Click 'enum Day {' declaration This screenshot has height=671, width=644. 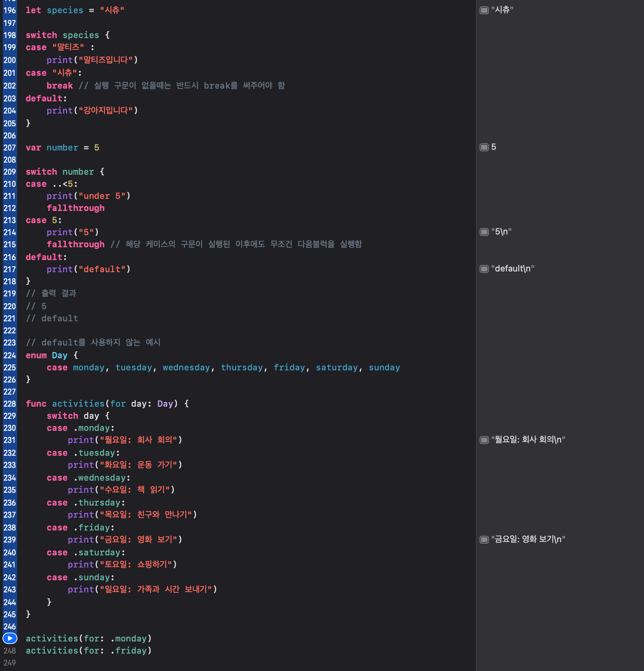click(x=52, y=355)
